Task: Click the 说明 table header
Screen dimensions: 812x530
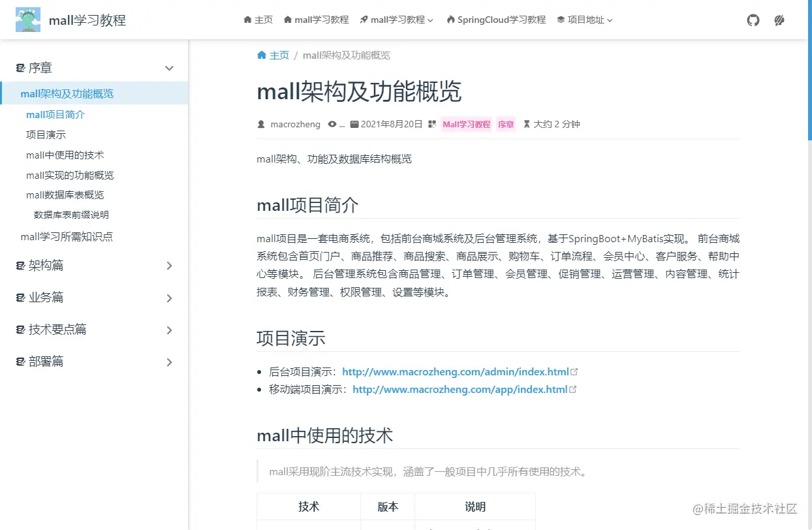Action: [475, 507]
